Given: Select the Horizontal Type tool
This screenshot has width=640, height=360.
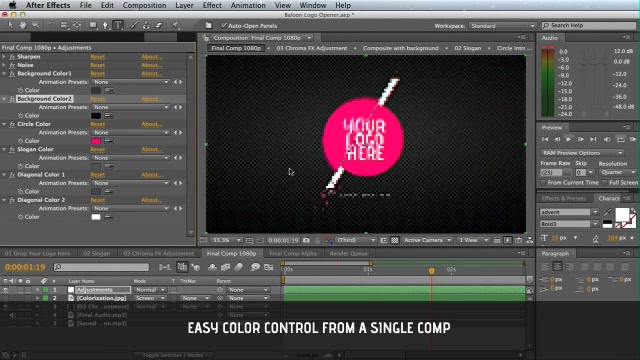Looking at the screenshot, I should 118,25.
